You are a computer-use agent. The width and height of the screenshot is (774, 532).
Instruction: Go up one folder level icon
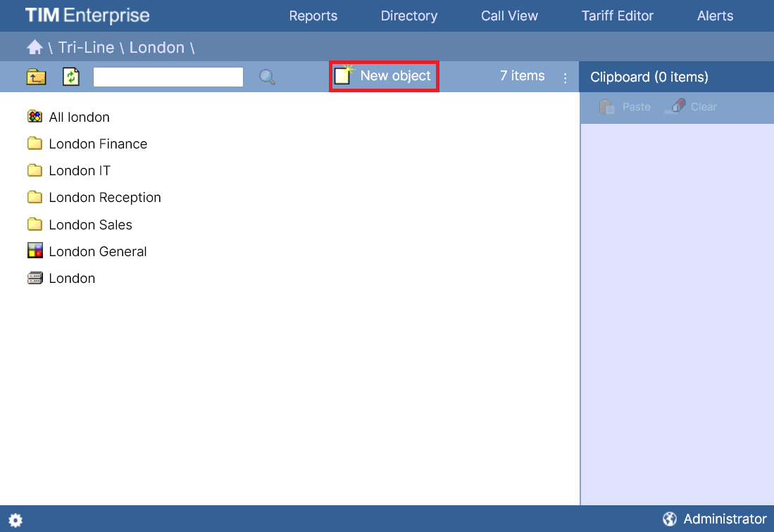click(36, 77)
